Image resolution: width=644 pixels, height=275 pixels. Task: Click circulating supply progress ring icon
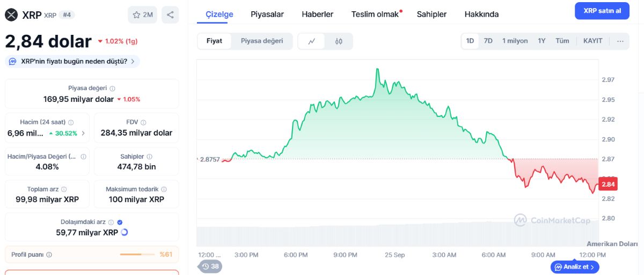pos(125,233)
